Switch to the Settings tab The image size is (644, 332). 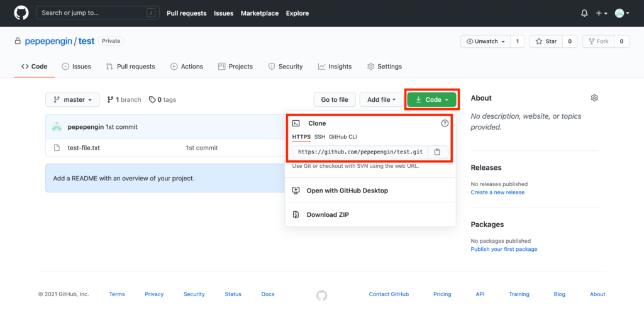pos(384,67)
